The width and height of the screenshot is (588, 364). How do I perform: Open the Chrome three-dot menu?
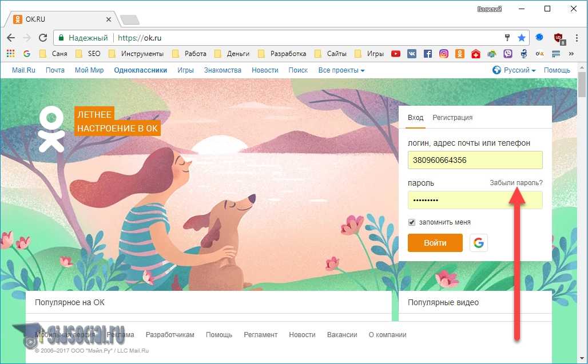tap(577, 38)
